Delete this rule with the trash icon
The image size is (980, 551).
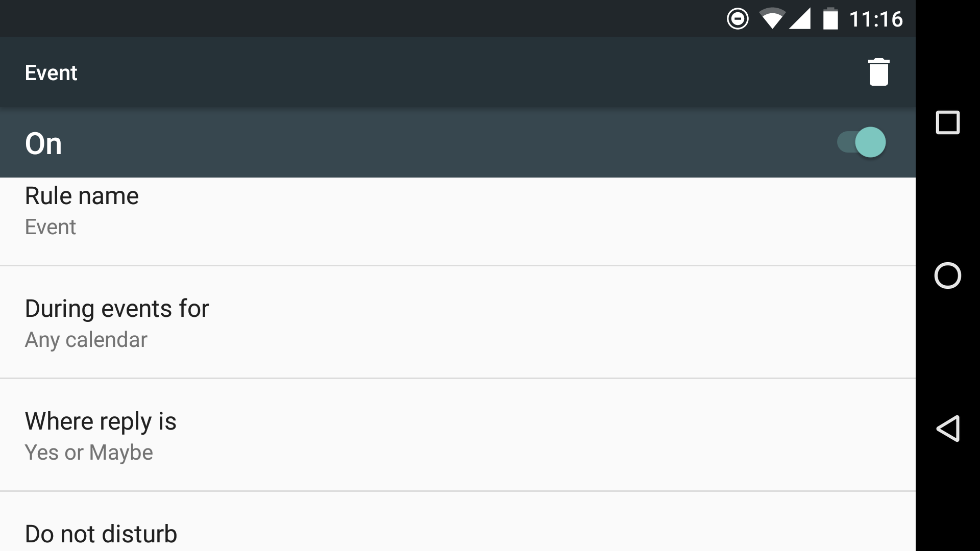pos(878,72)
